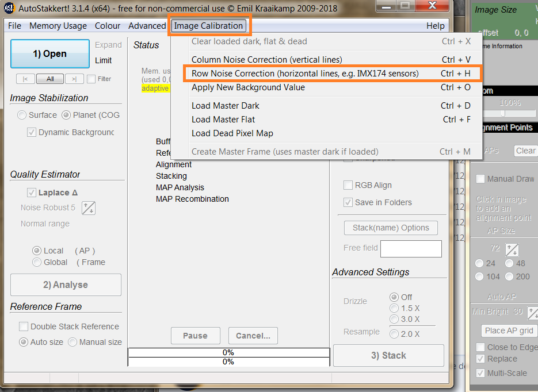
Task: Click the All frames button
Action: tap(50, 79)
